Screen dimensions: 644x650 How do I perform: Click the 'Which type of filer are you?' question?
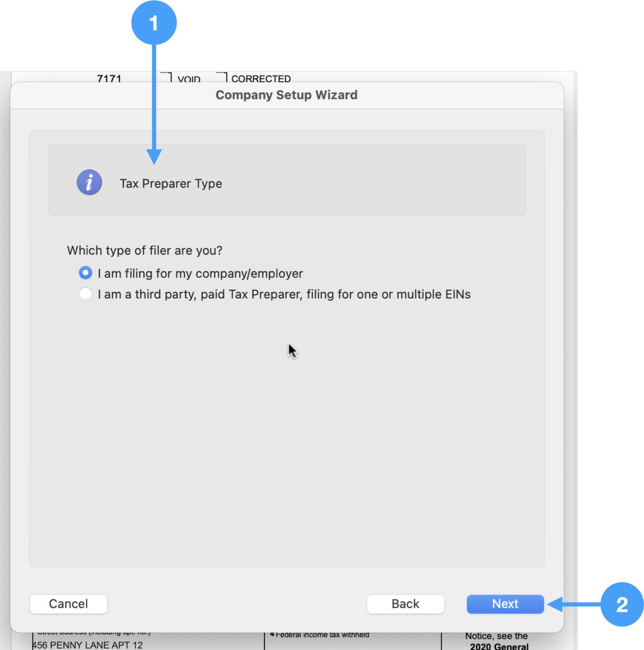(145, 250)
